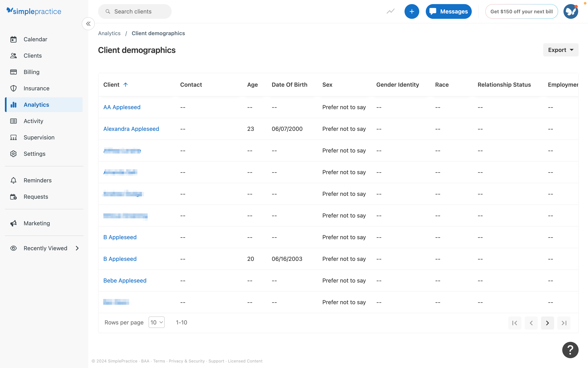This screenshot has width=588, height=368.
Task: Navigate to the Analytics breadcrumb
Action: pyautogui.click(x=109, y=33)
